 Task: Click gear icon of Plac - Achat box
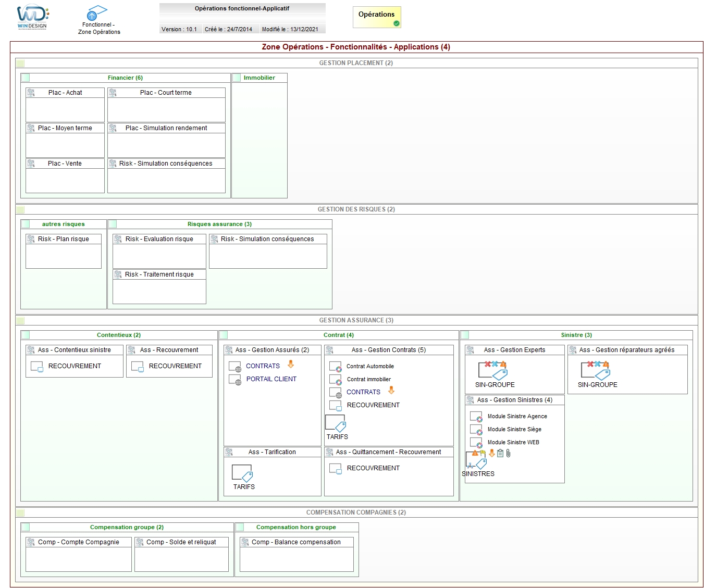(x=31, y=93)
